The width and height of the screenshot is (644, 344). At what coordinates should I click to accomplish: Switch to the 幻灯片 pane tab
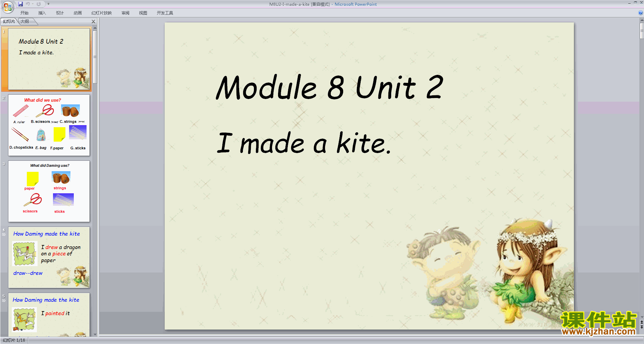coord(9,21)
